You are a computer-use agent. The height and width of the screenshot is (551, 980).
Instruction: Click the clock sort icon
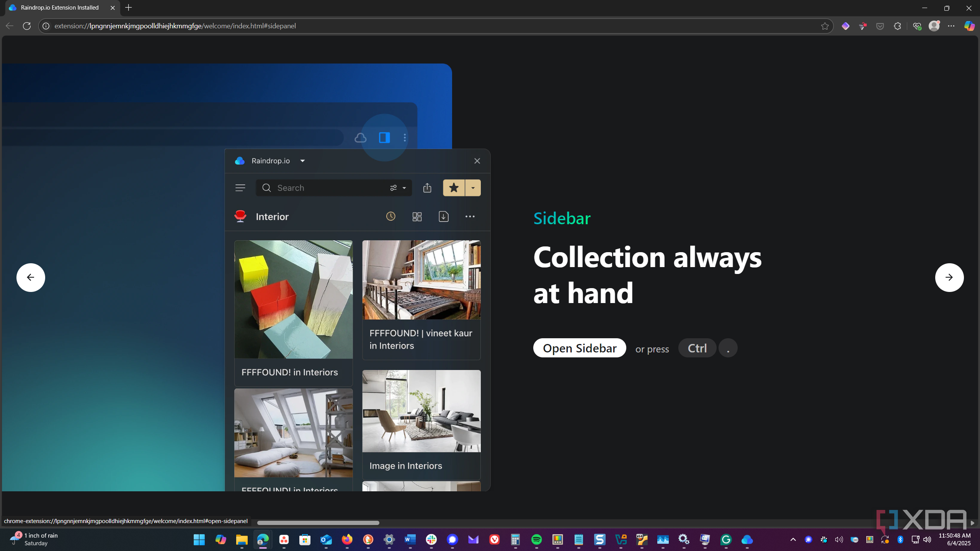pyautogui.click(x=390, y=217)
